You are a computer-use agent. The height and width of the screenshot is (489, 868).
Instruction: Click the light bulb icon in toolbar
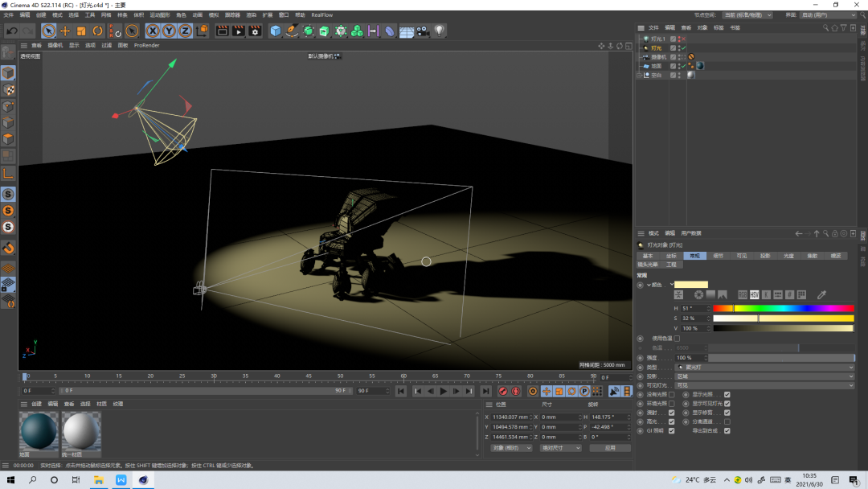point(439,31)
